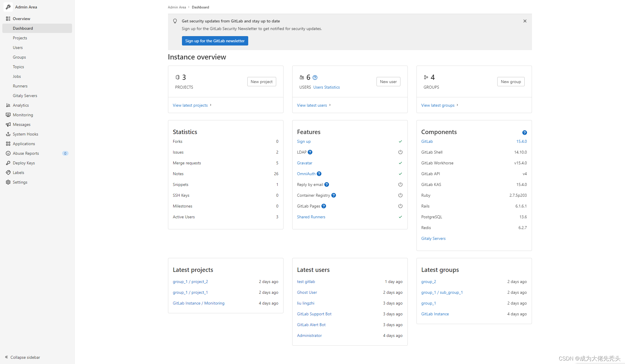Open Projects in the sidebar
625x364 pixels.
coord(37,38)
